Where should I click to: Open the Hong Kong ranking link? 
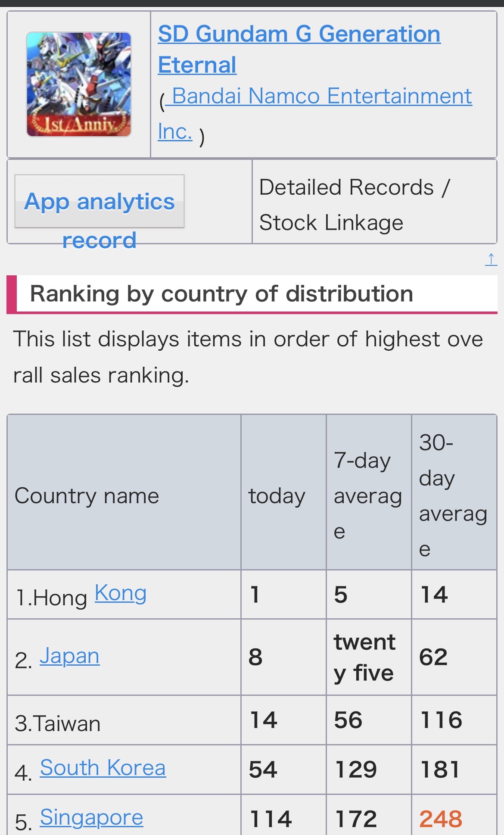point(121,593)
